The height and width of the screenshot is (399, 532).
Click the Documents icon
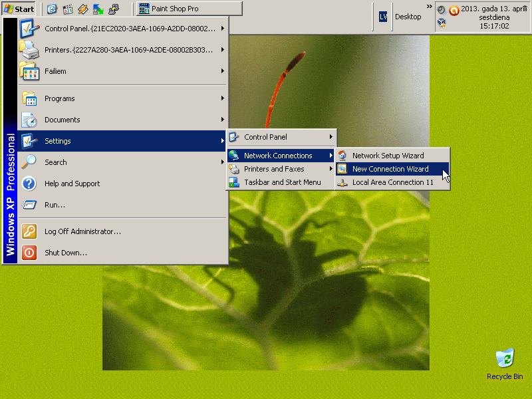(29, 120)
